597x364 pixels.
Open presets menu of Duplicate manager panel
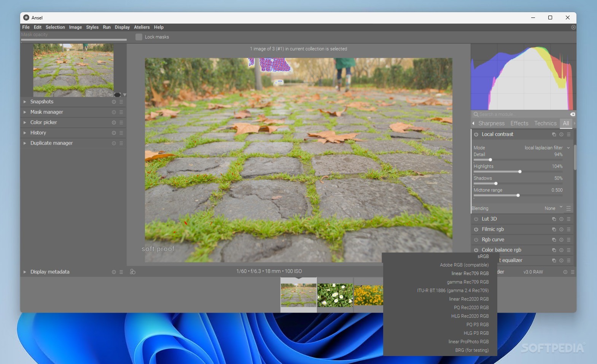121,143
